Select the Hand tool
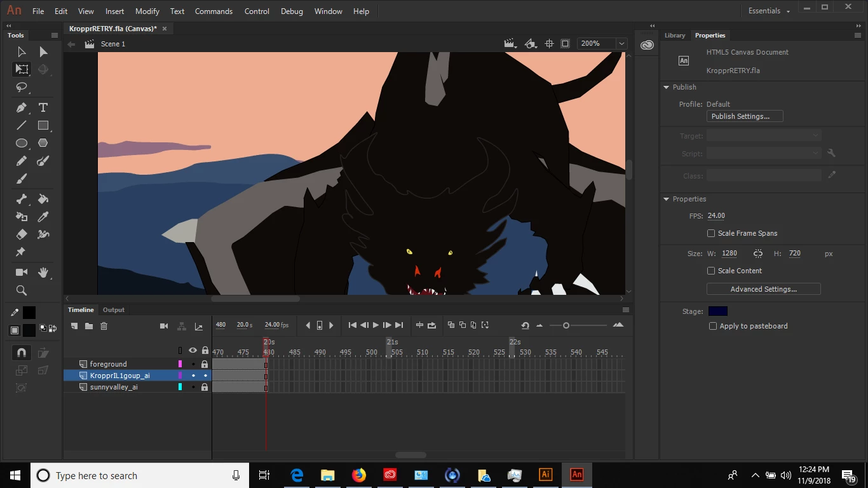Viewport: 868px width, 488px height. click(x=43, y=272)
